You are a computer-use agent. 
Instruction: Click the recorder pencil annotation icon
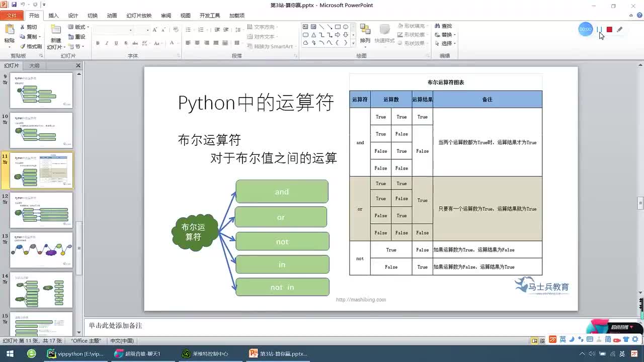[620, 30]
